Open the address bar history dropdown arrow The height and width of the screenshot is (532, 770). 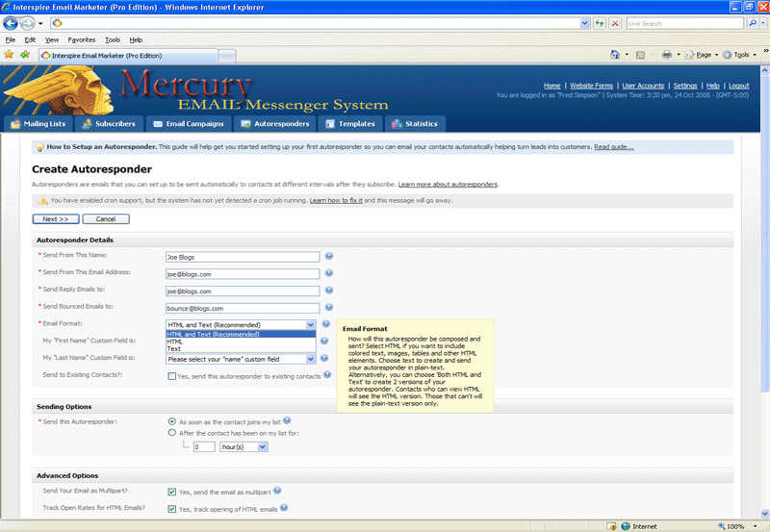point(584,23)
